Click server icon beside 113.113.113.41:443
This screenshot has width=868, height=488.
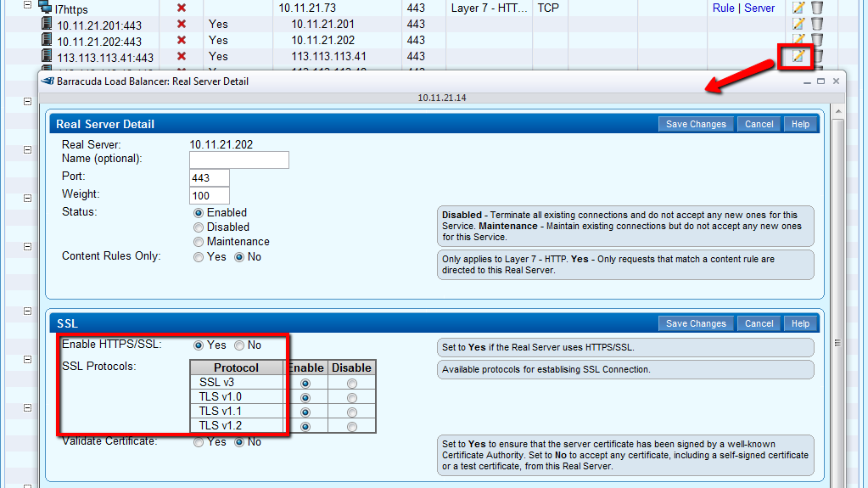[47, 57]
